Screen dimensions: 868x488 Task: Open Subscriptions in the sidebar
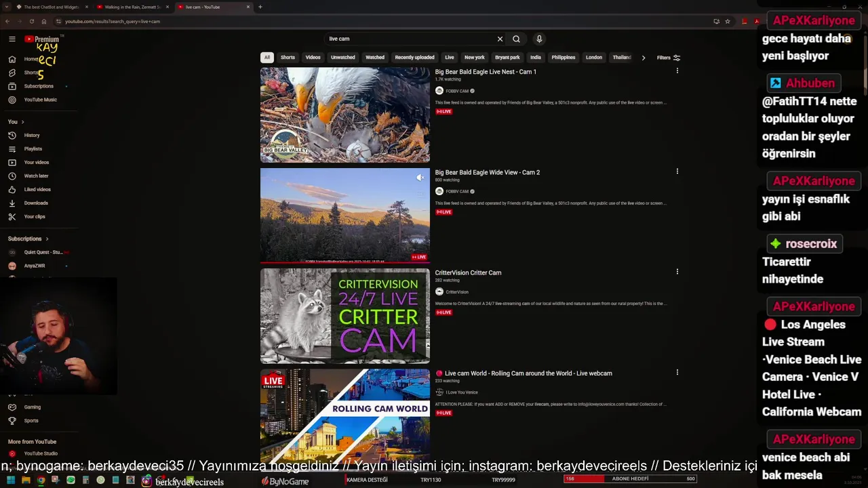pos(39,86)
